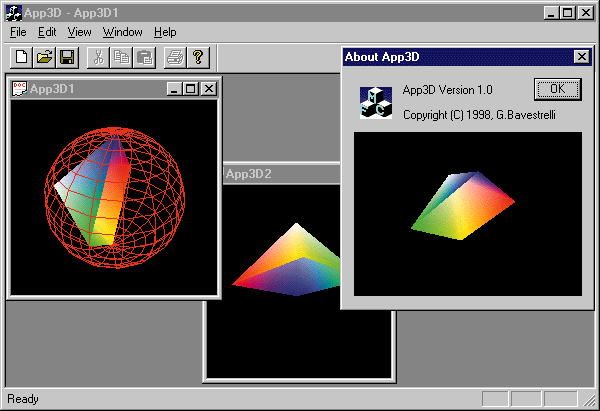
Task: Click the App3D cubes icon in About dialog
Action: [376, 102]
